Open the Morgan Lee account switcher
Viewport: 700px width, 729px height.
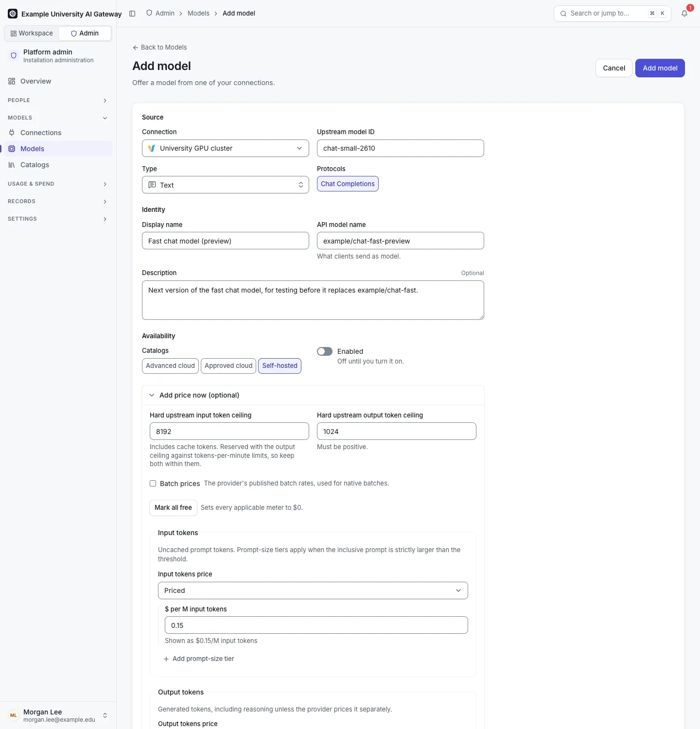click(58, 715)
